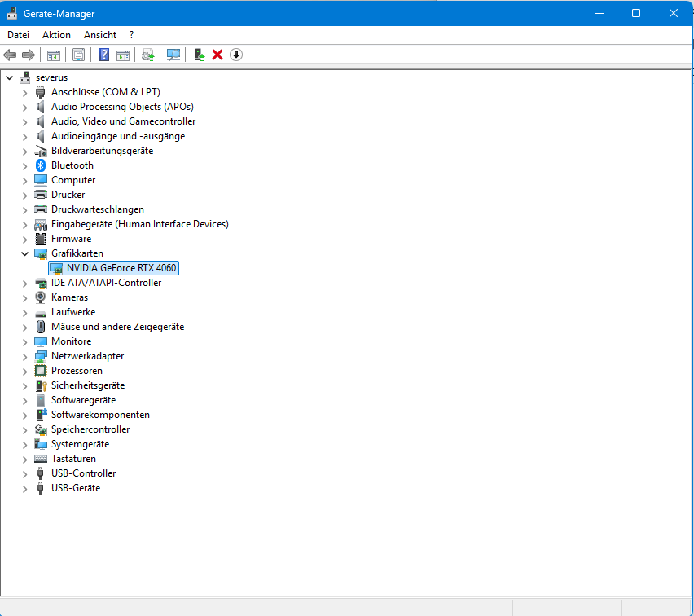Click the circled down-arrow toolbar icon
The image size is (694, 616).
236,55
